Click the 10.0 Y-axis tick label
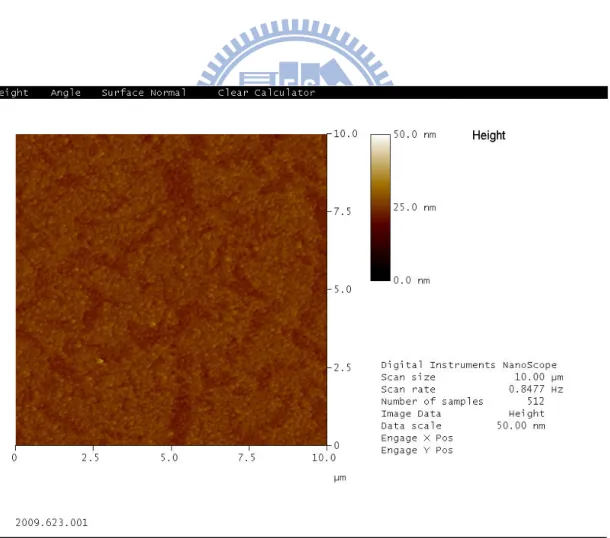Image resolution: width=610 pixels, height=538 pixels. coord(345,134)
